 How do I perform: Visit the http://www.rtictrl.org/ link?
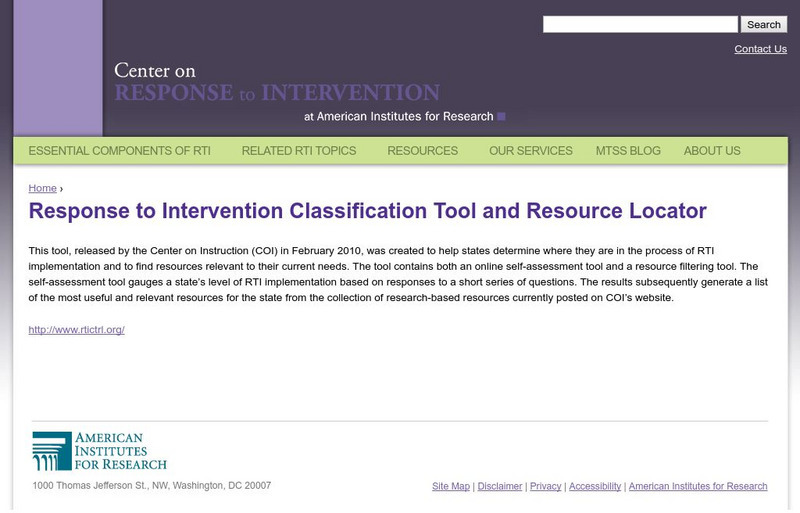(77, 330)
